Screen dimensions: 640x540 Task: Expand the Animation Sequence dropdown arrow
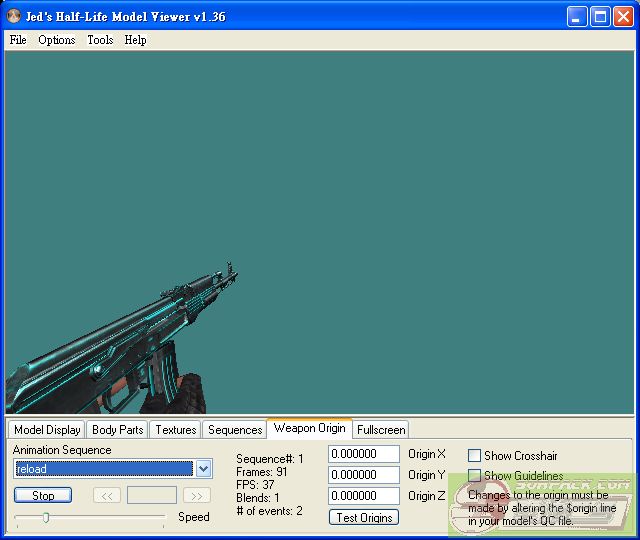point(203,469)
